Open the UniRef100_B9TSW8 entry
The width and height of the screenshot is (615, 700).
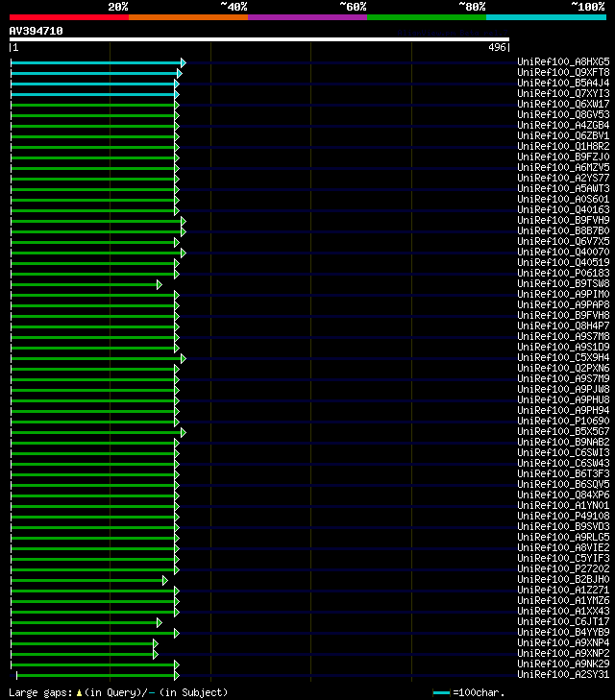pyautogui.click(x=563, y=283)
